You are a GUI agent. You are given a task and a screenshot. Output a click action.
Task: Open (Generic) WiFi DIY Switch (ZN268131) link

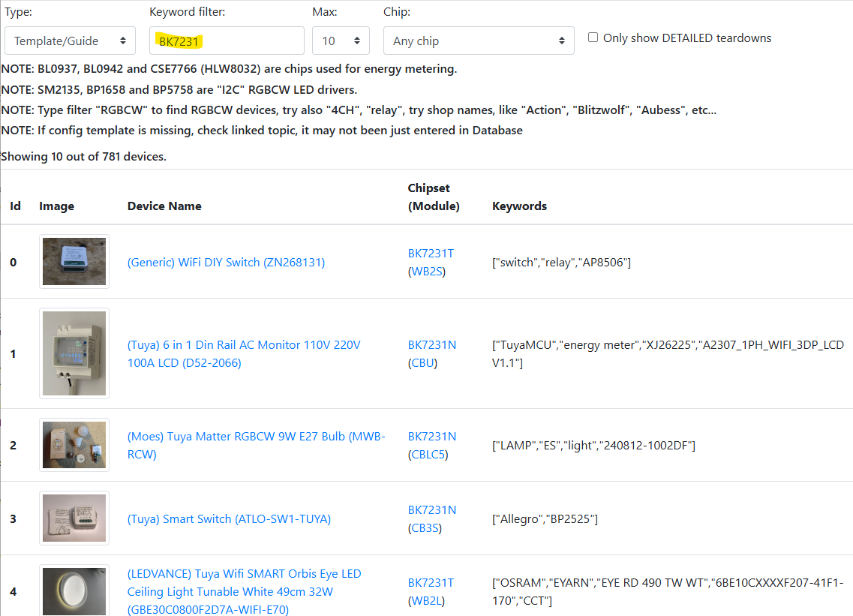pos(226,263)
